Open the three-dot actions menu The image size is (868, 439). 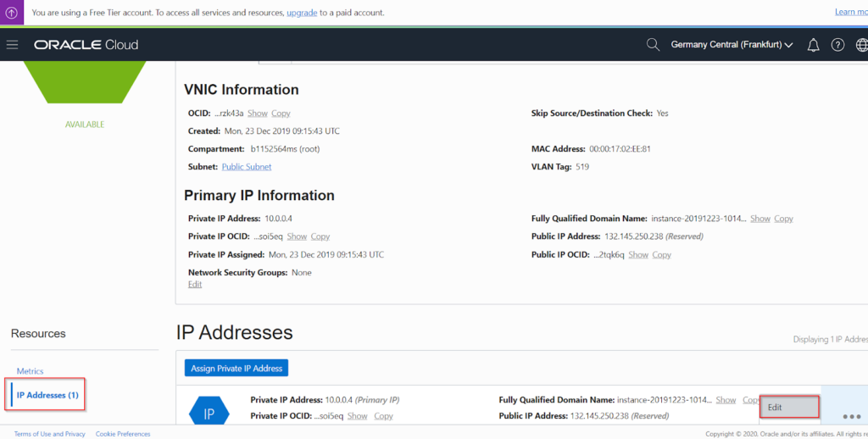point(852,416)
